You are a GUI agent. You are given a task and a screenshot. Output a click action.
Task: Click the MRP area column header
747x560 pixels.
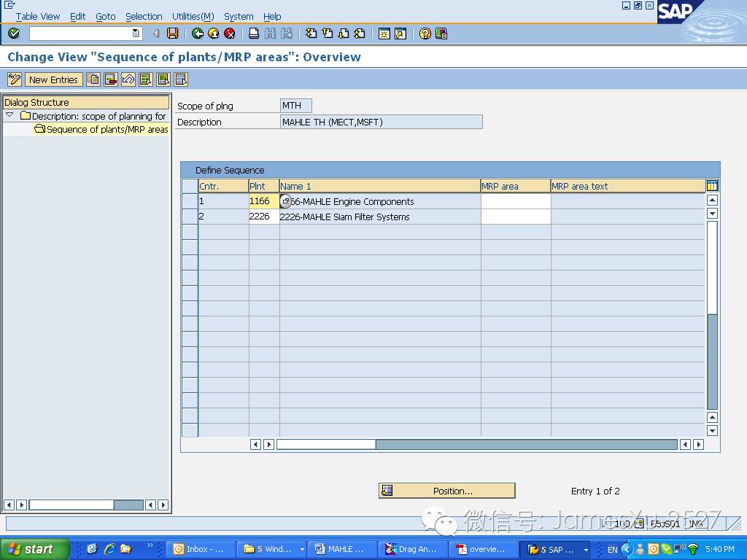[516, 186]
